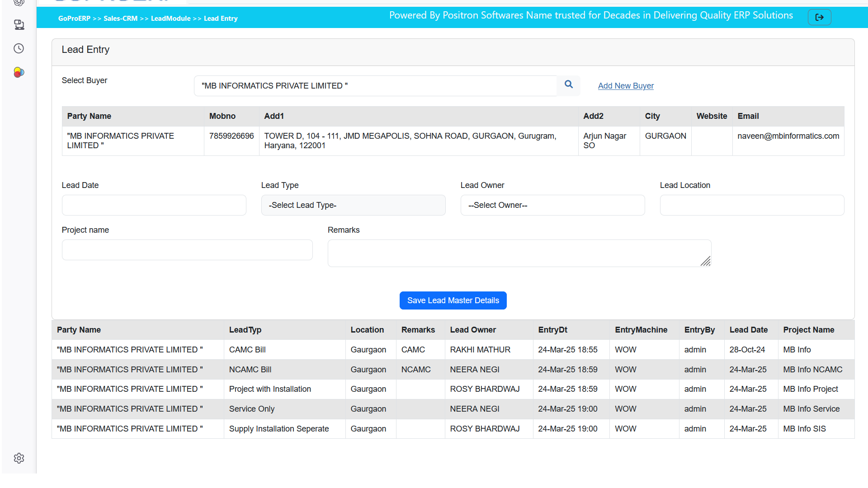Click the logout icon in header
This screenshot has height=488, width=868.
(819, 17)
